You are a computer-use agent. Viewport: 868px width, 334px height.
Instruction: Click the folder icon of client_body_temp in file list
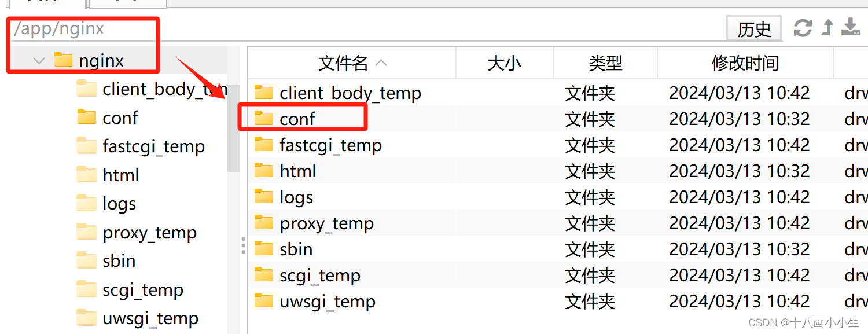(264, 92)
